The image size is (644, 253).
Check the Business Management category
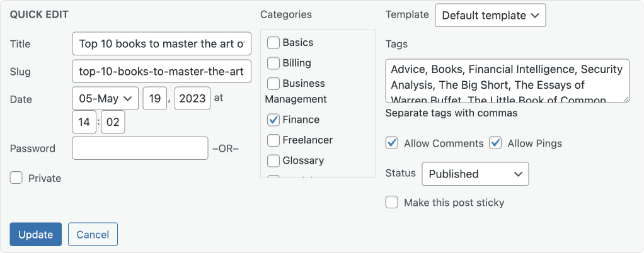point(273,84)
